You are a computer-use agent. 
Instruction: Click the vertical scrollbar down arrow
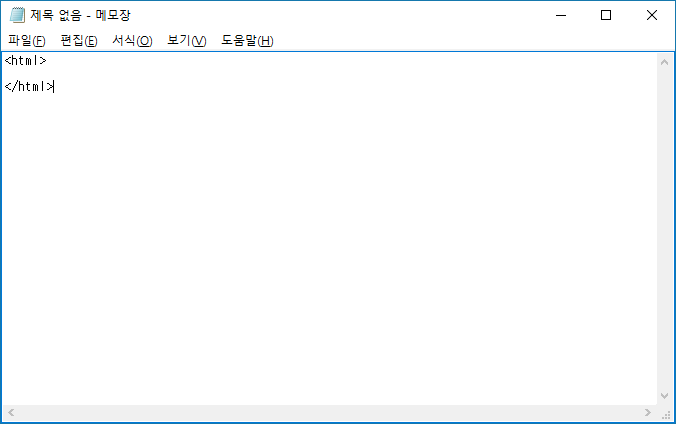tap(664, 396)
